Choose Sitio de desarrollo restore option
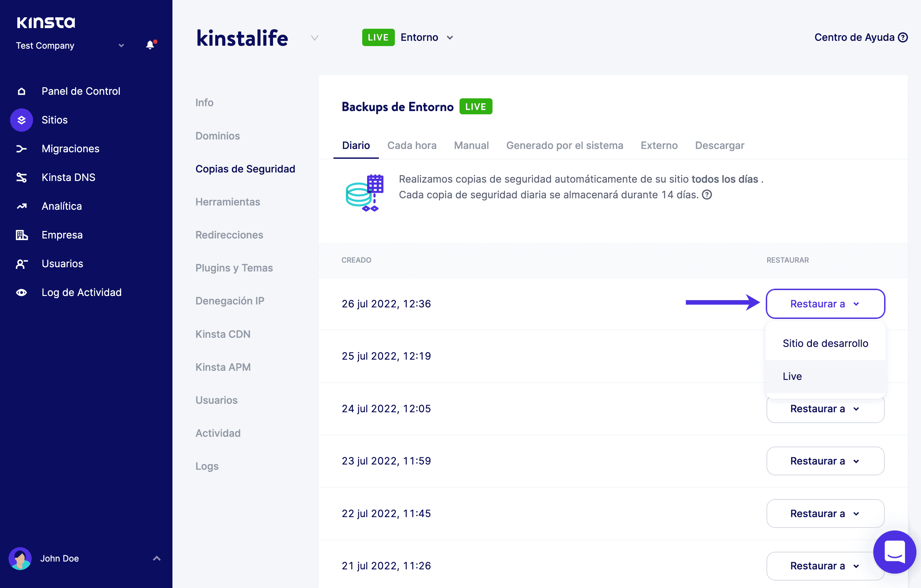 [825, 343]
